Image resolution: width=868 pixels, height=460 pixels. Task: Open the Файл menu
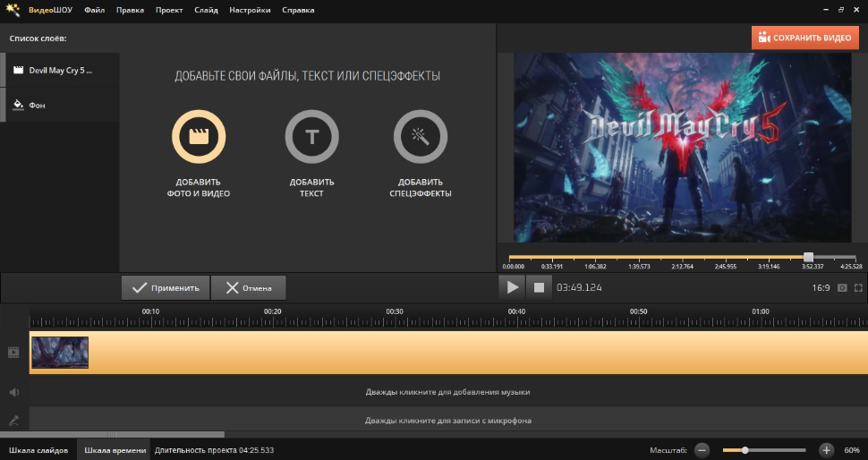click(94, 10)
